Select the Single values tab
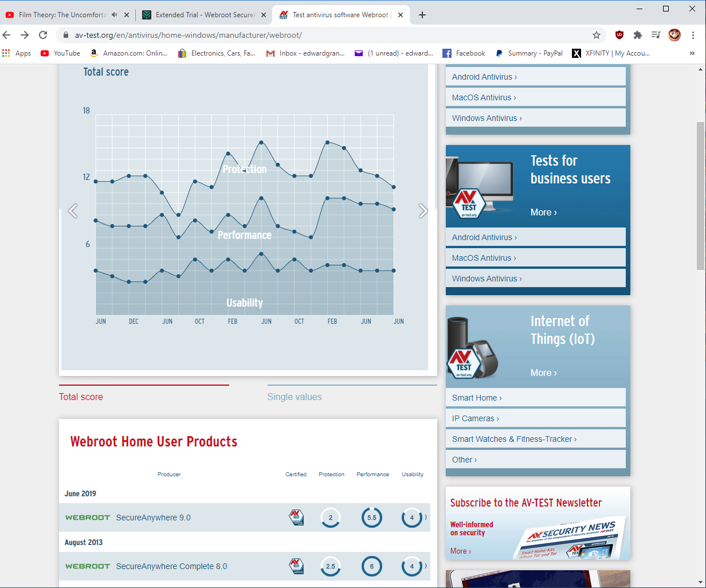Image resolution: width=706 pixels, height=588 pixels. coord(295,397)
